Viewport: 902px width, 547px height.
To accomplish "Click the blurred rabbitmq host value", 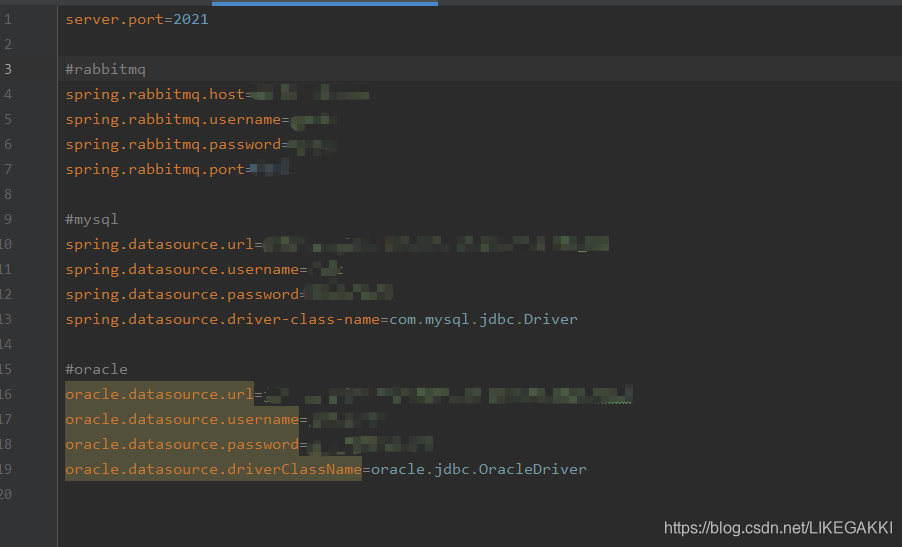I will click(310, 93).
